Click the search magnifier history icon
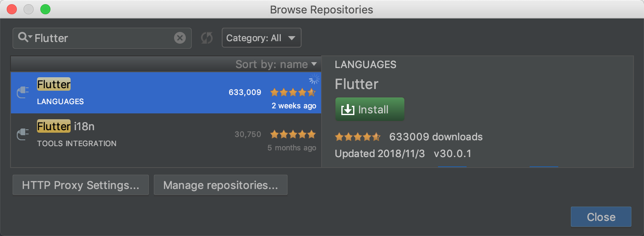 [x=24, y=38]
